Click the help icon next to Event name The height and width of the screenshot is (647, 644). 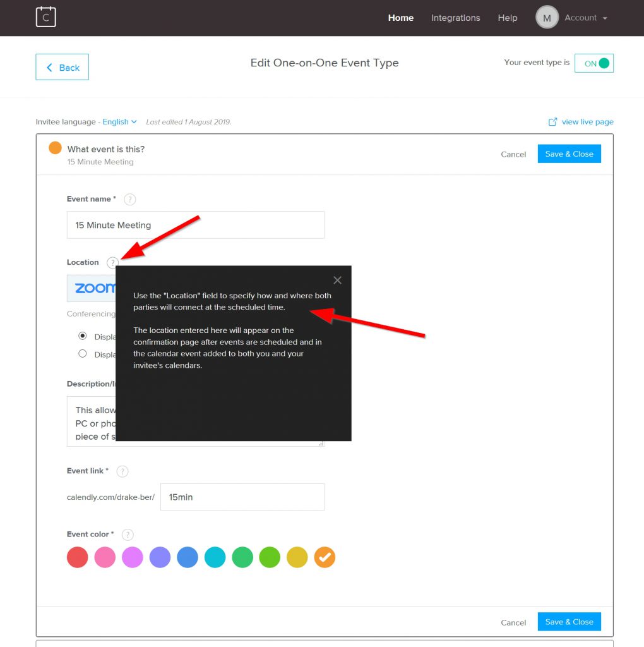130,200
